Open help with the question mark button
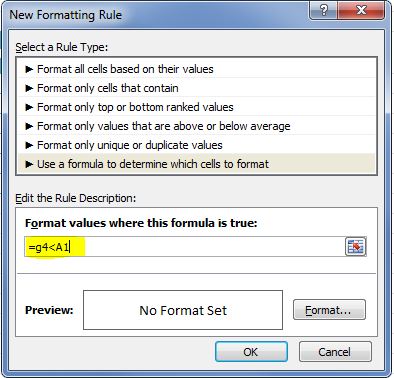Screen dimensions: 394x378 (323, 11)
